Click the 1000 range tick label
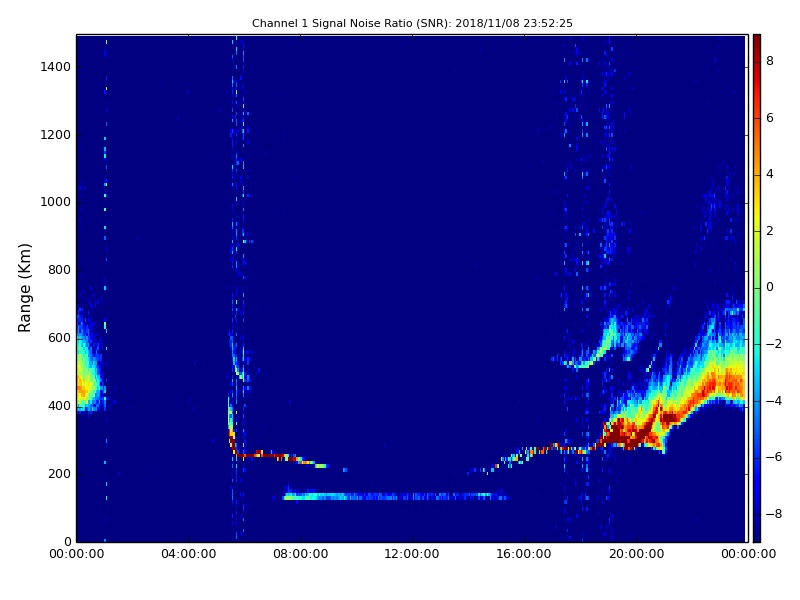Screen dimensions: 800x600 56,202
